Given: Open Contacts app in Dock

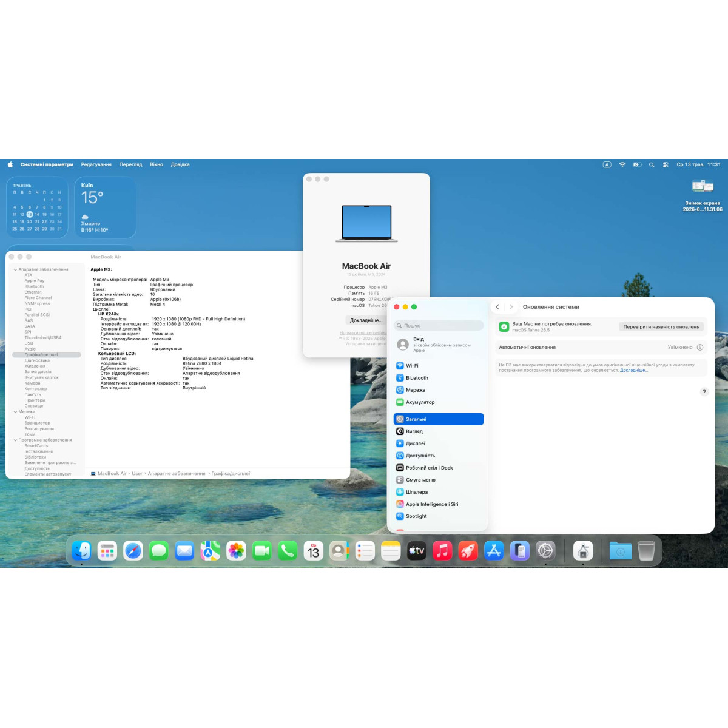Looking at the screenshot, I should tap(339, 551).
